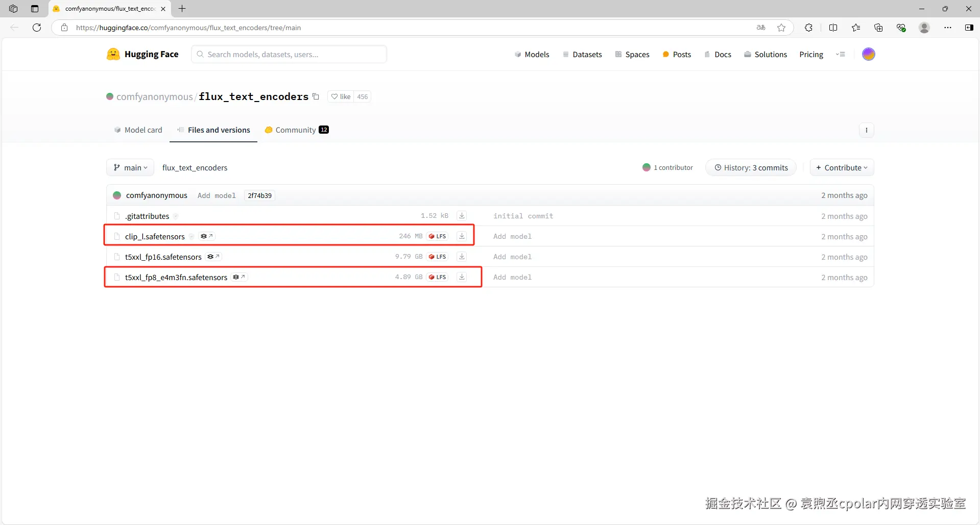Open the file viewer icon beside t5xxl_fp16.safetensors
This screenshot has height=525, width=980.
coord(213,257)
